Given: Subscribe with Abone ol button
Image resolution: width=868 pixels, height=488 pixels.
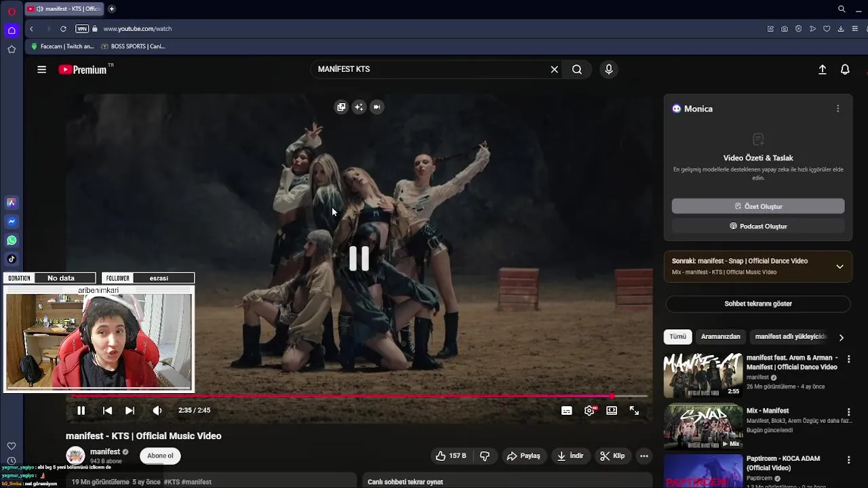Looking at the screenshot, I should pyautogui.click(x=161, y=455).
